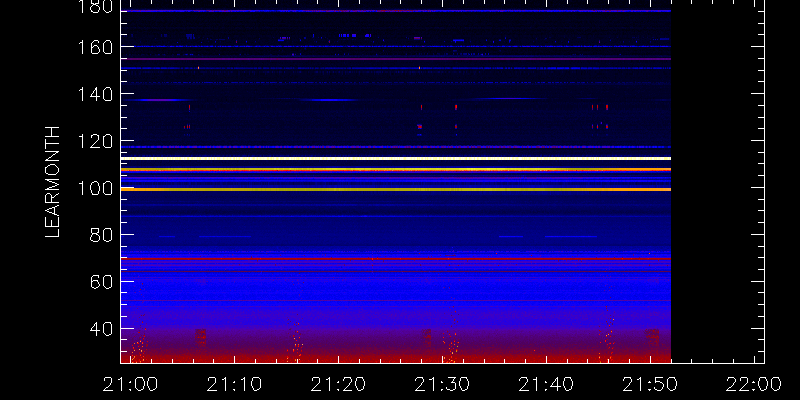800x400 pixels.
Task: Click the 80 frequency axis label
Action: 101,235
